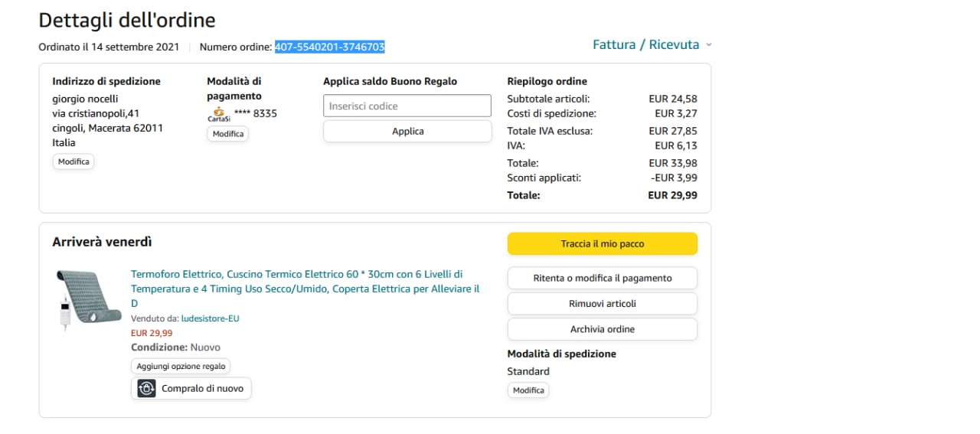Viewport: 980px width, 434px height.
Task: Click Modifica under the payment method
Action: click(227, 134)
